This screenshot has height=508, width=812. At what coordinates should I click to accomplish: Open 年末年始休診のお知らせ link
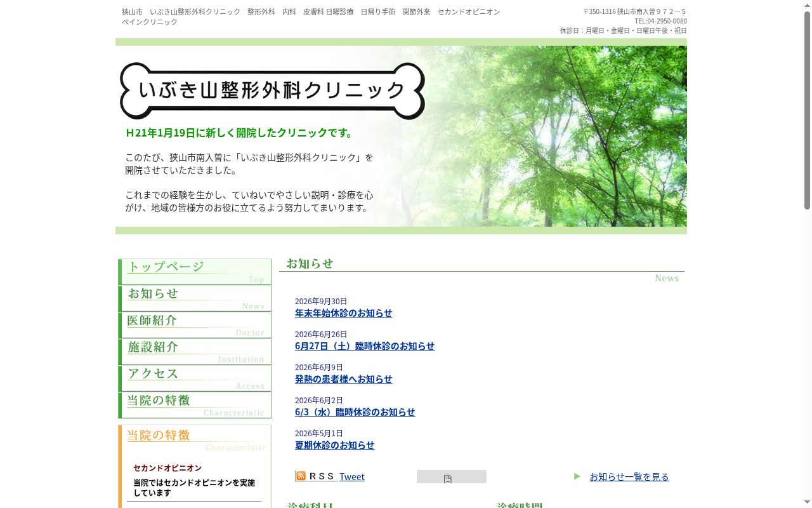pyautogui.click(x=344, y=313)
